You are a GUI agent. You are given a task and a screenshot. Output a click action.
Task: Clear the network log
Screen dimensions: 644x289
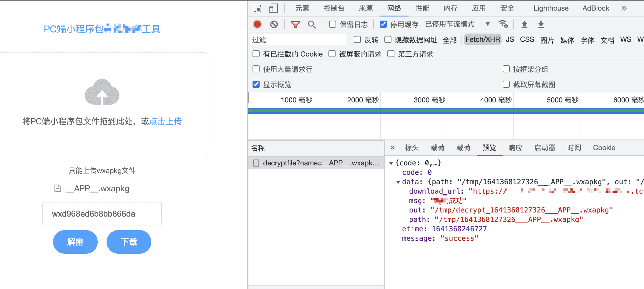click(x=274, y=24)
